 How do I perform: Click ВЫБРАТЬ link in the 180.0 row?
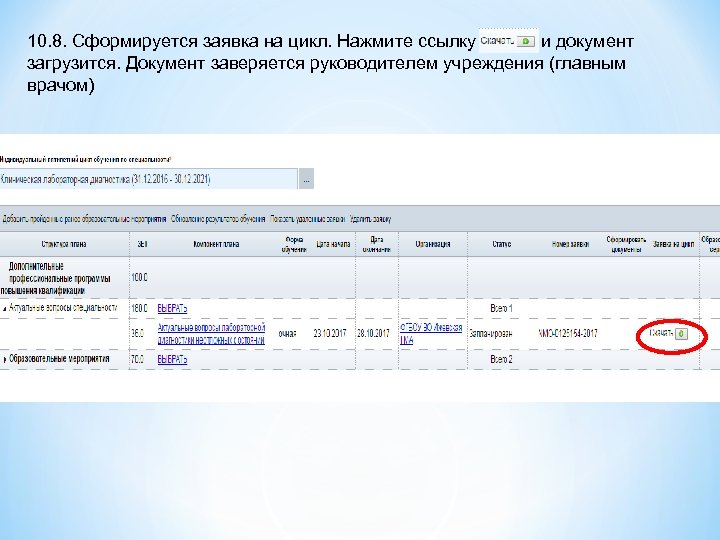172,309
